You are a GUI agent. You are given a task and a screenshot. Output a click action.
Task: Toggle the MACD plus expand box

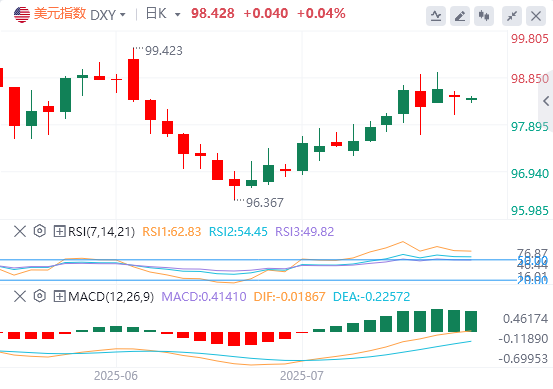pos(59,296)
